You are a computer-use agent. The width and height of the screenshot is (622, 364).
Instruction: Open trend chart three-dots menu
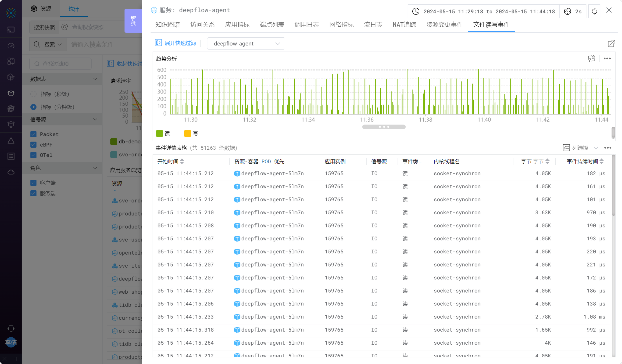point(607,58)
